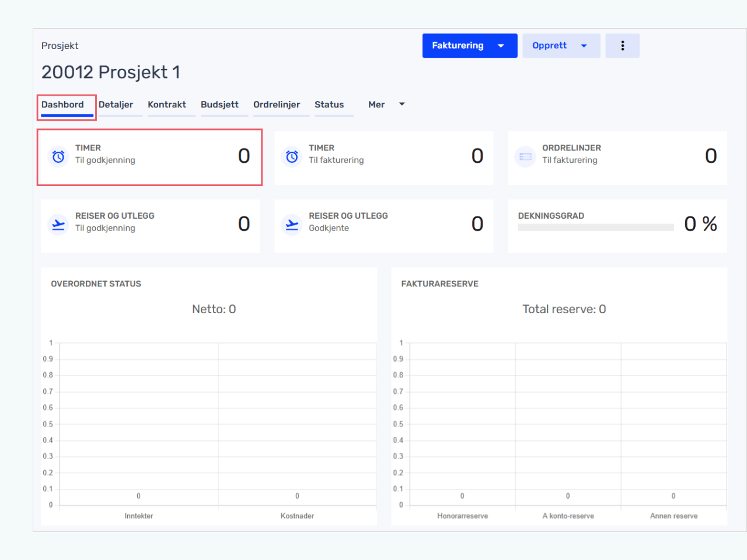Image resolution: width=747 pixels, height=560 pixels.
Task: Open the Ordrelinjer Til fakturering card
Action: [x=617, y=157]
